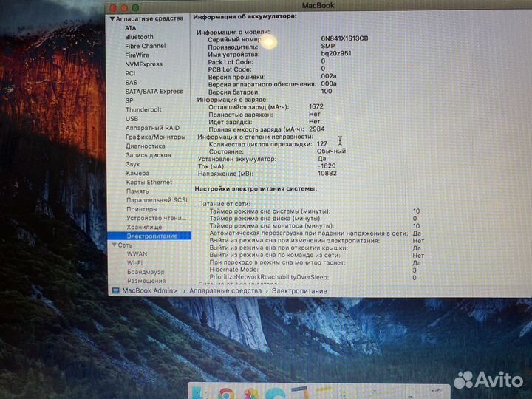Go to MacBook Admin in breadcrumb
Screen dimensions: 532x399
(149, 291)
